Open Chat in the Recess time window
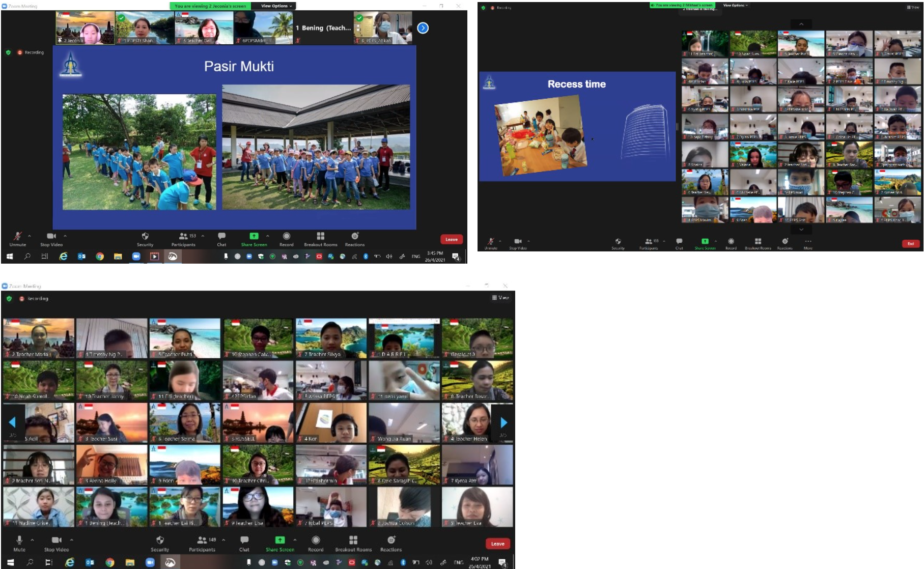The width and height of the screenshot is (924, 569). coord(679,243)
